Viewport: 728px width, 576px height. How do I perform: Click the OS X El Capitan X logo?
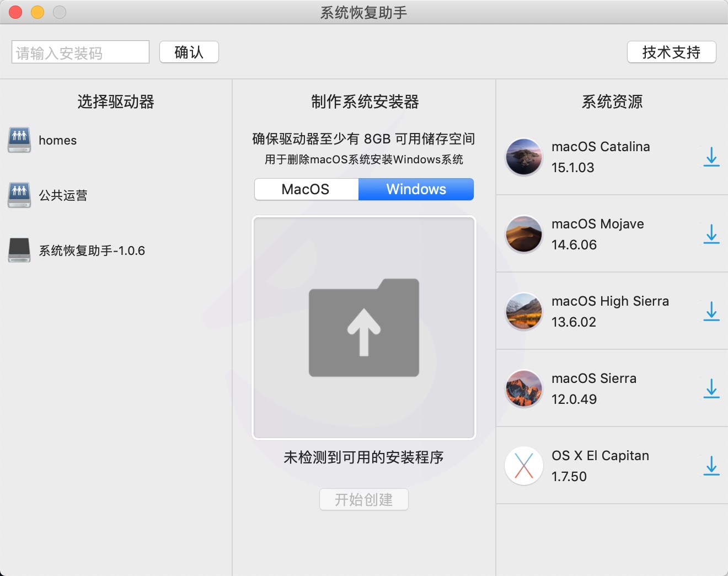point(524,466)
